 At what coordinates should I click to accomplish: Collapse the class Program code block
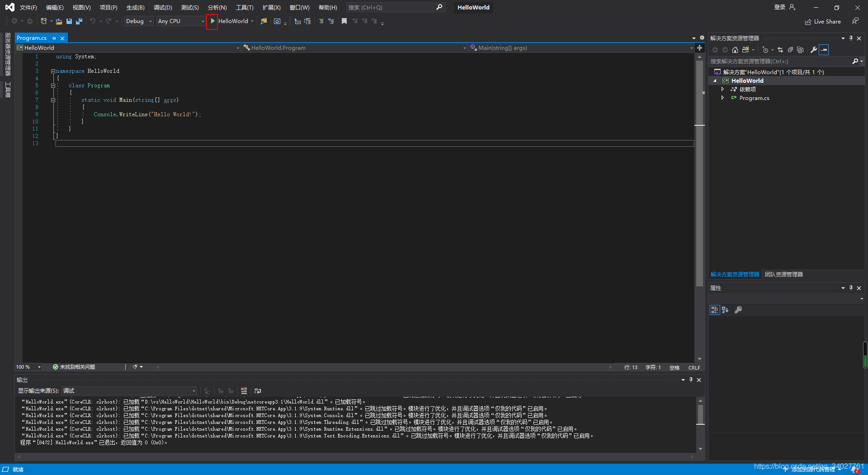(x=53, y=85)
